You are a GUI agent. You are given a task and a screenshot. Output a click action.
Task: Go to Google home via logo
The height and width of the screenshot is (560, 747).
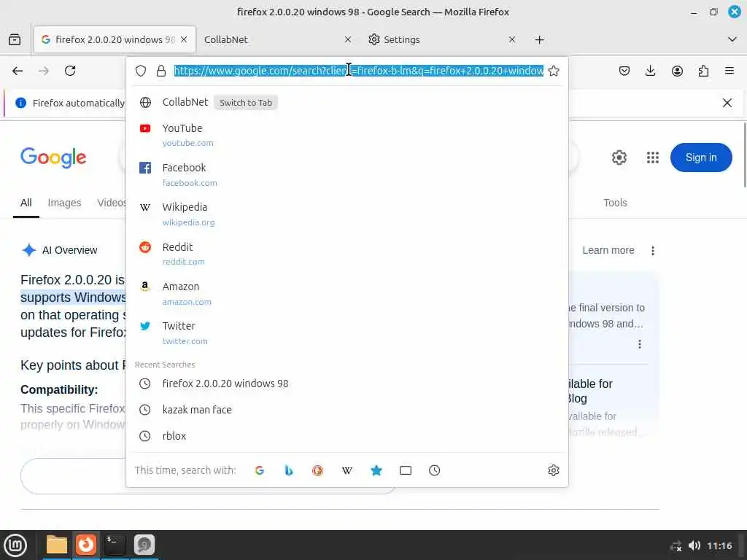(53, 157)
